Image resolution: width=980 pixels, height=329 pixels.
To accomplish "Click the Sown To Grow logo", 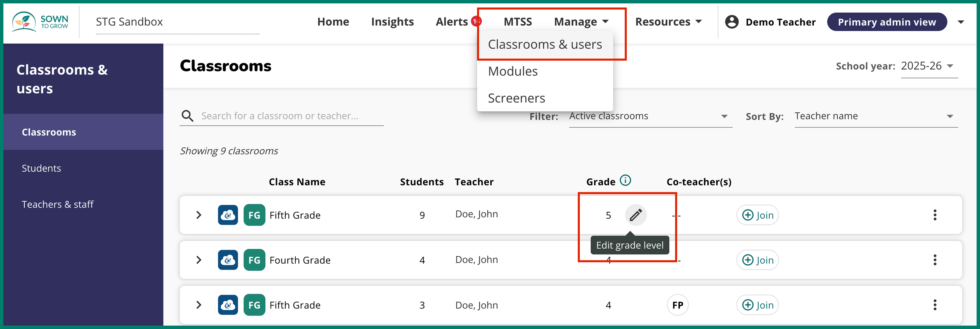I will click(40, 22).
